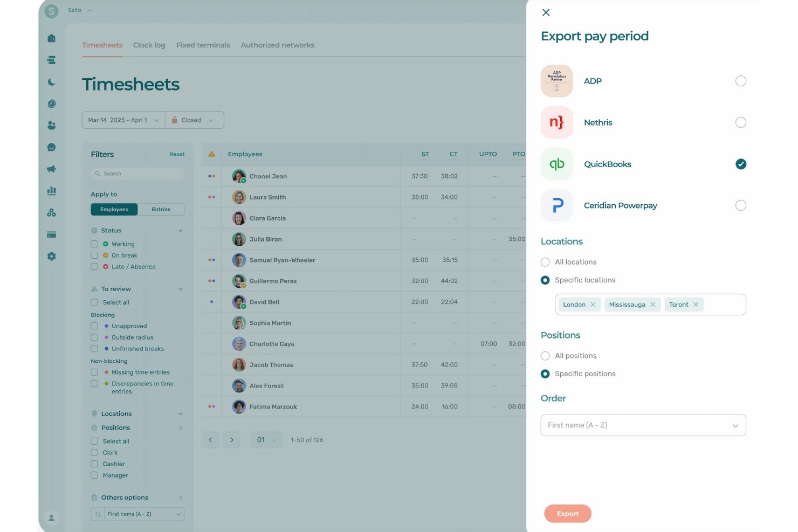Remove the Mississauga location tag
Viewport: 798px width, 532px height.
coord(653,305)
